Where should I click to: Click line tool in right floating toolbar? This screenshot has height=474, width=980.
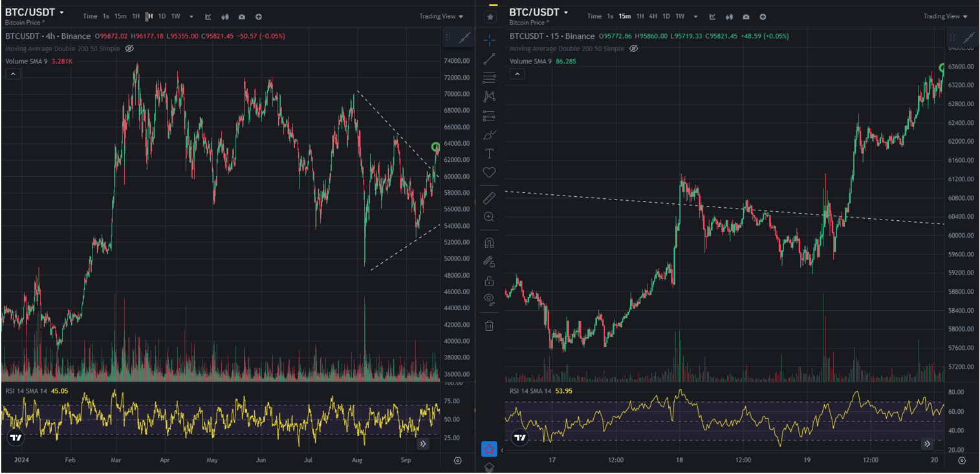970,38
